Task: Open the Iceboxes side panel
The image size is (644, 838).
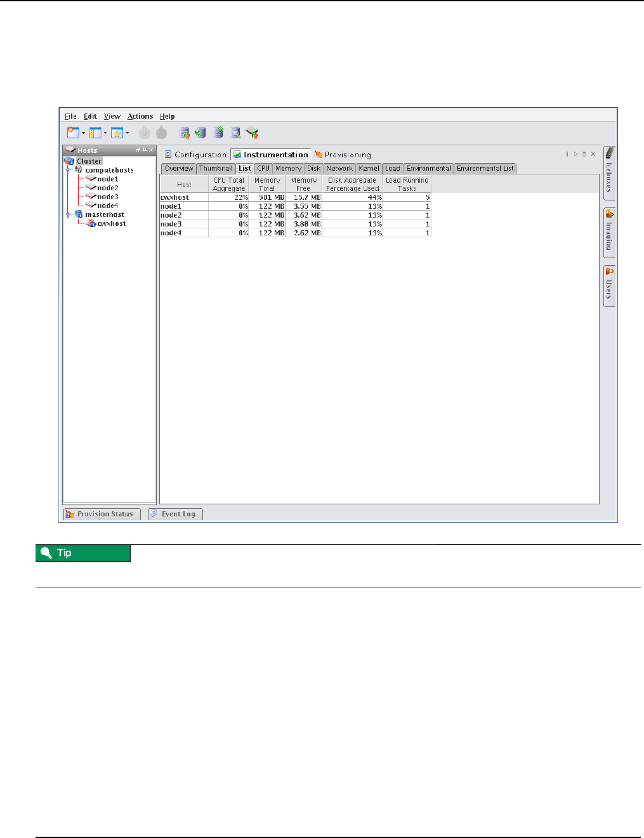Action: [609, 173]
